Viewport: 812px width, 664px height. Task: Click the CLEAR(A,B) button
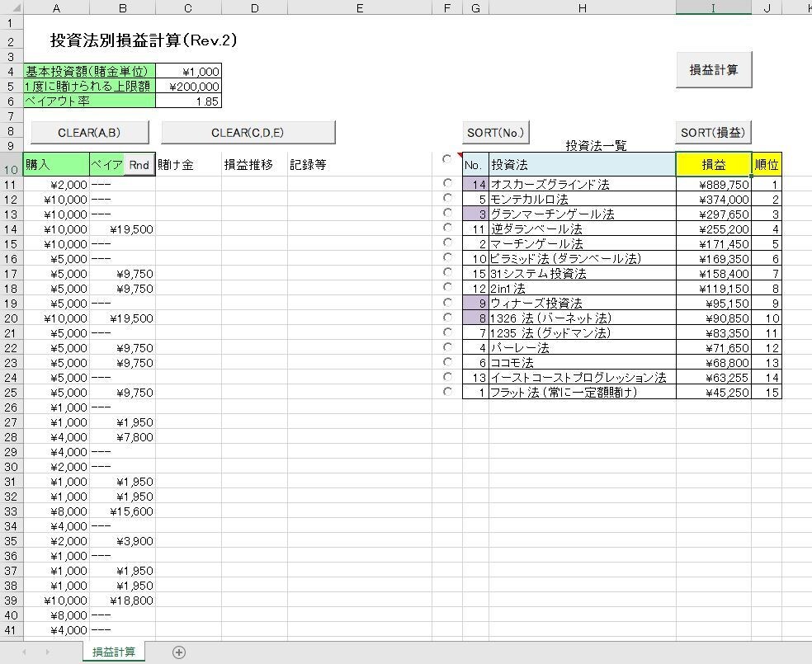90,133
